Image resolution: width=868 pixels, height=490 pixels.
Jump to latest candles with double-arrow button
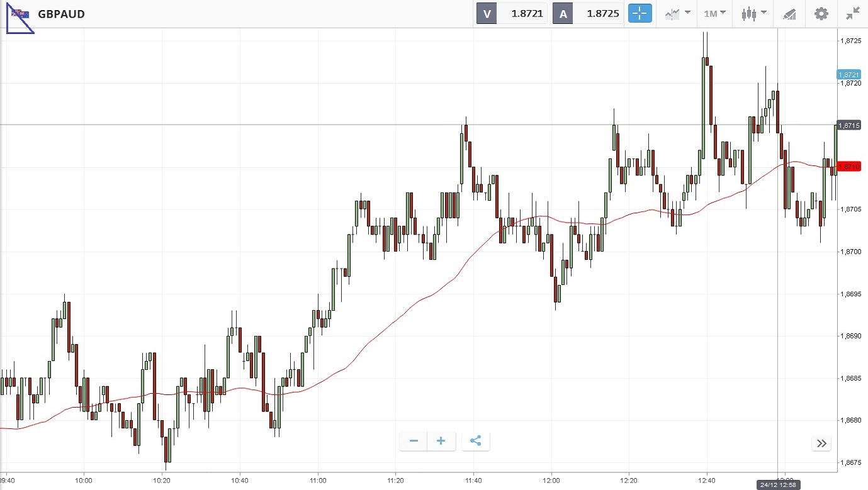coord(821,443)
